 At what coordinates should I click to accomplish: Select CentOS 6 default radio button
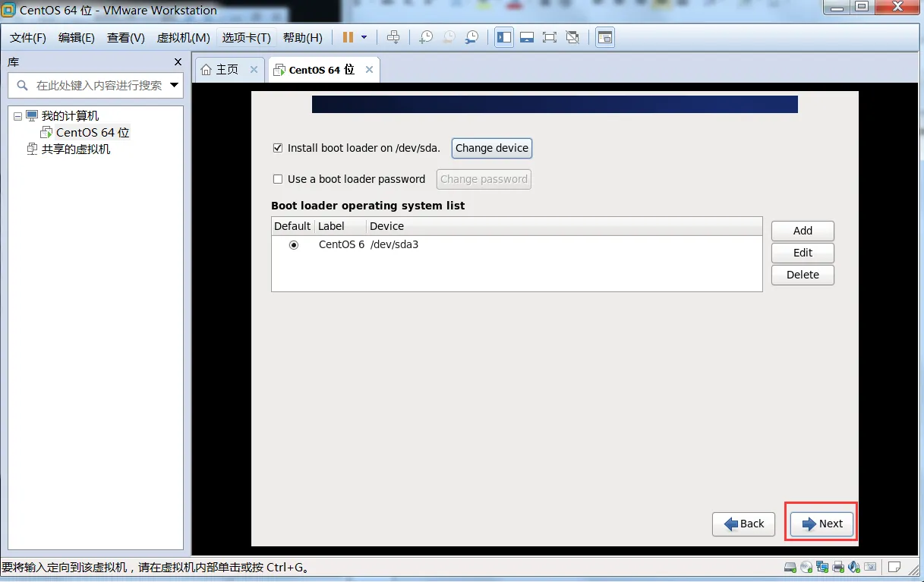click(x=294, y=245)
